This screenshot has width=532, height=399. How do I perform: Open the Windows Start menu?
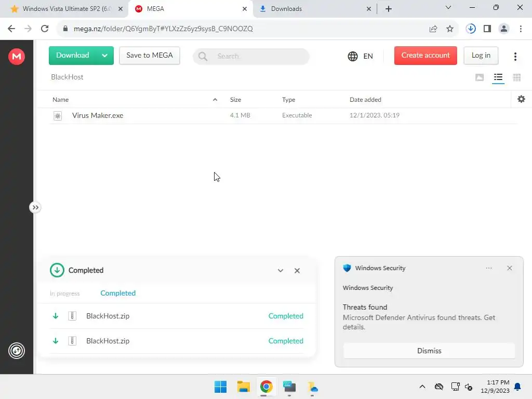pos(220,387)
